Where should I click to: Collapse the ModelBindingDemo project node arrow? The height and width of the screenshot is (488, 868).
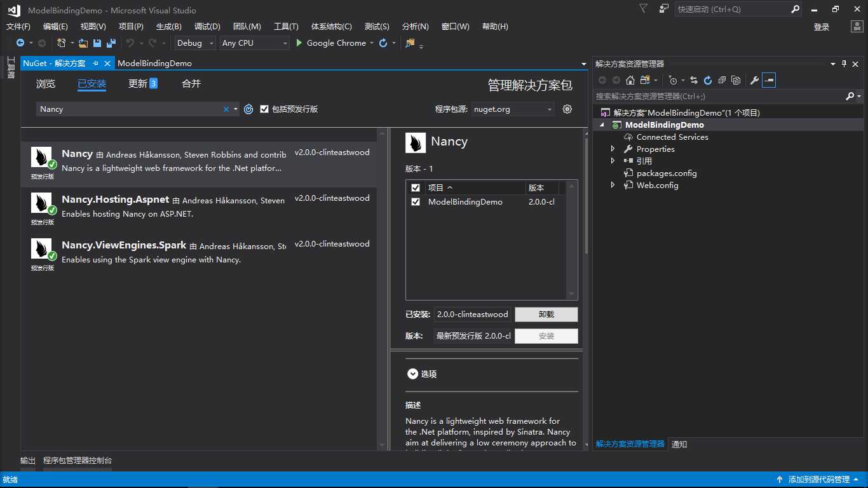602,125
